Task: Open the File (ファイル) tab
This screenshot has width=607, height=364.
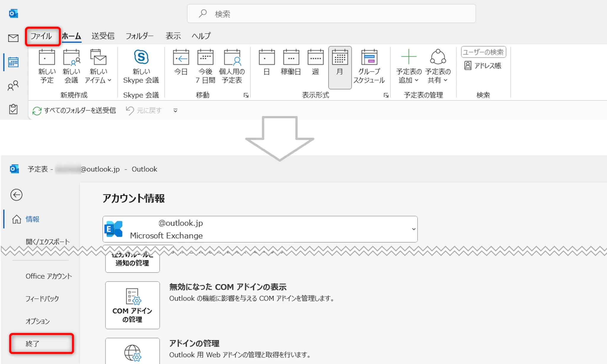Action: point(41,36)
